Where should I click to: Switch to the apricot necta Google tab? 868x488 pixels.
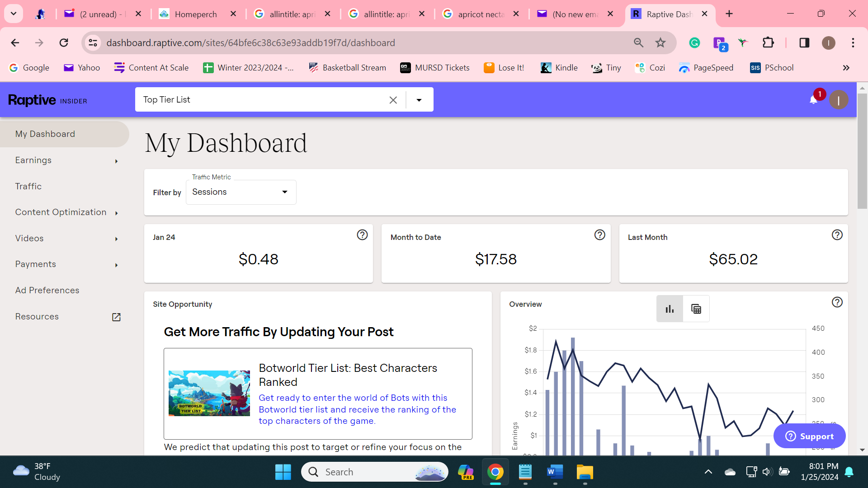pos(482,14)
